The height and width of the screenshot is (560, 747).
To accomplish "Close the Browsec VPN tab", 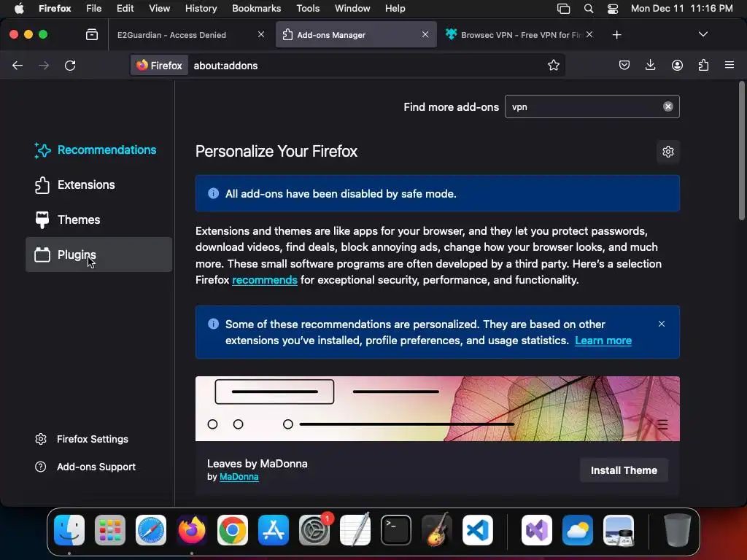I will point(589,34).
